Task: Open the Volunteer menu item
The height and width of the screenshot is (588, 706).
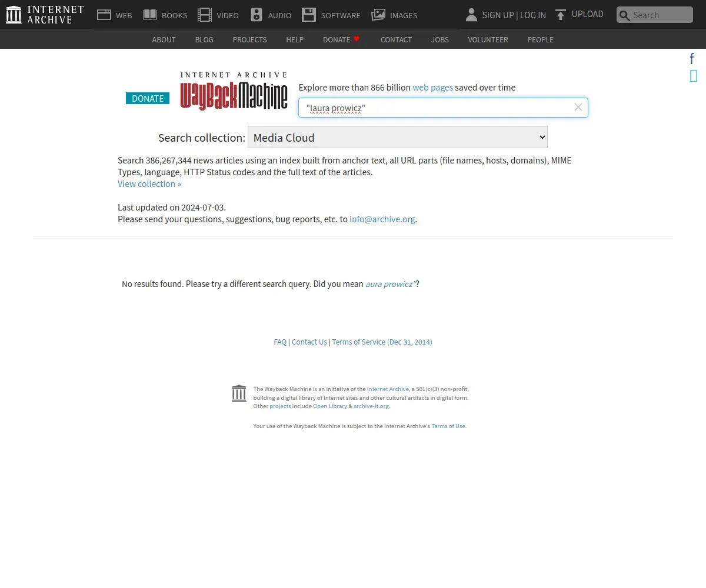Action: (x=488, y=39)
